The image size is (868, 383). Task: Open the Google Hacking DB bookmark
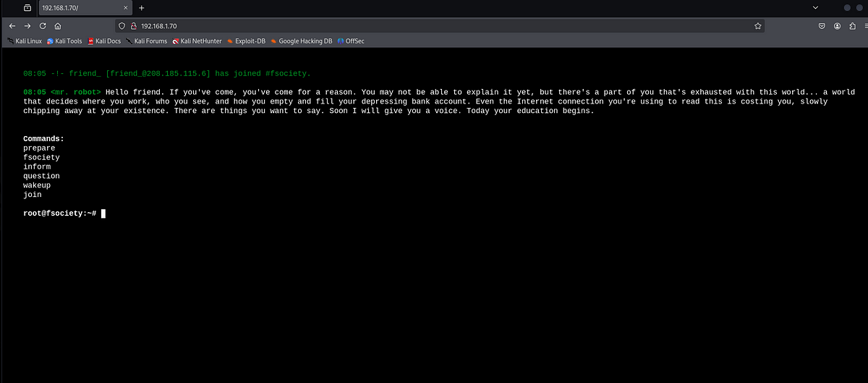pyautogui.click(x=301, y=41)
